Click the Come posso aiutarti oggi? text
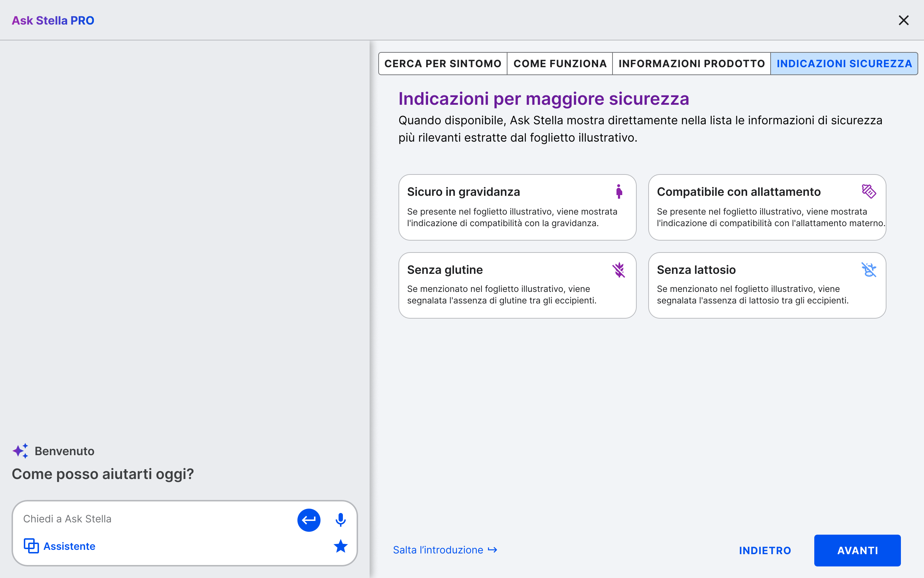Screen dimensions: 924x578 click(103, 474)
